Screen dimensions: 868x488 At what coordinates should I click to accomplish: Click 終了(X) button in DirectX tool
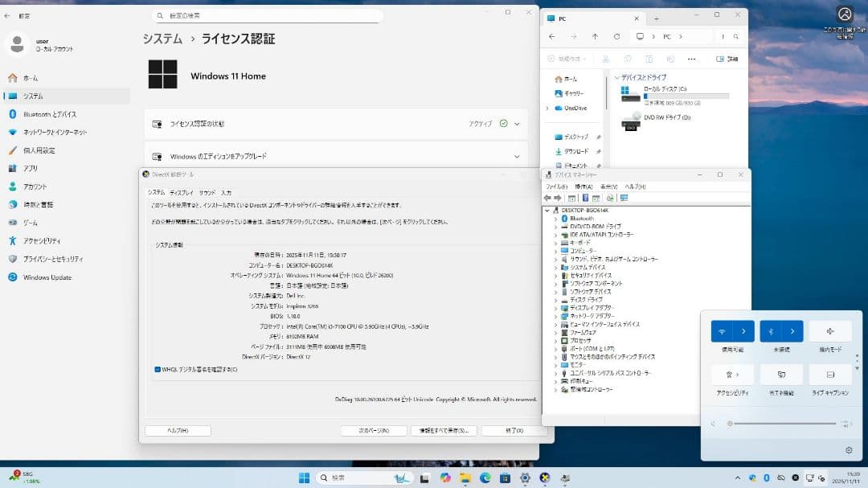click(x=514, y=430)
